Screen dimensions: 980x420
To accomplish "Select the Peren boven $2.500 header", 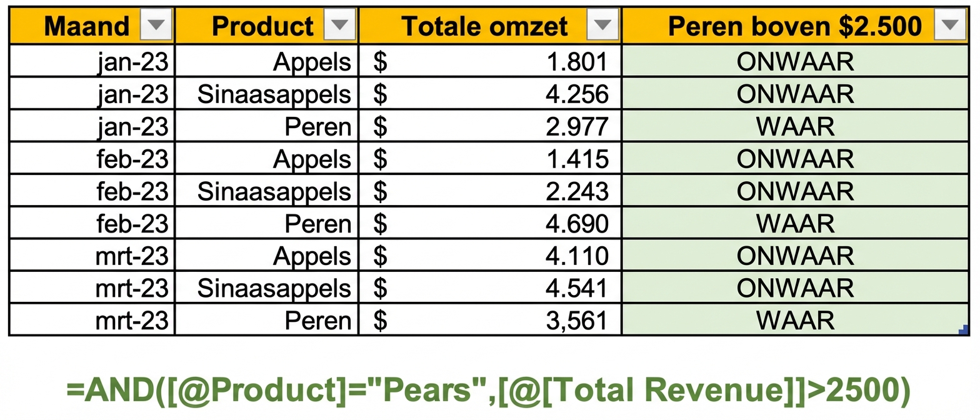I will tap(794, 26).
